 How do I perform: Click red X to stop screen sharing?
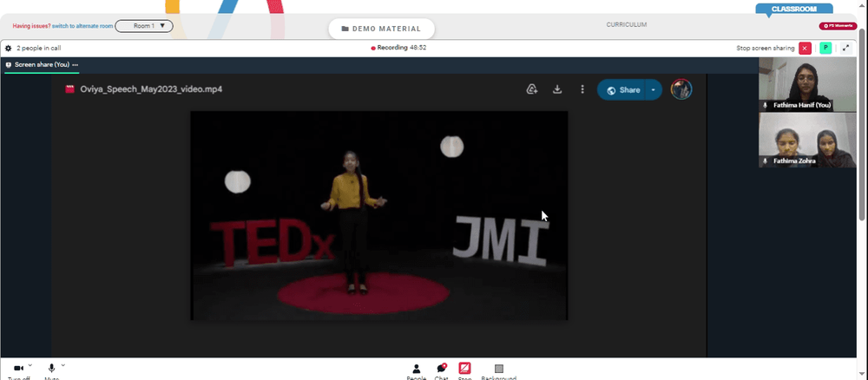(805, 48)
